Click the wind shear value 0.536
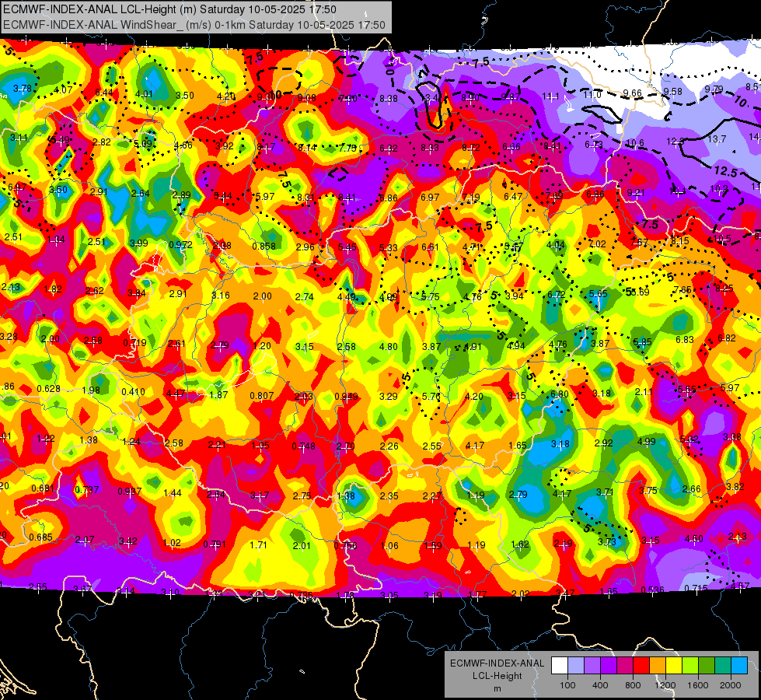Image resolution: width=761 pixels, height=700 pixels. [652, 590]
